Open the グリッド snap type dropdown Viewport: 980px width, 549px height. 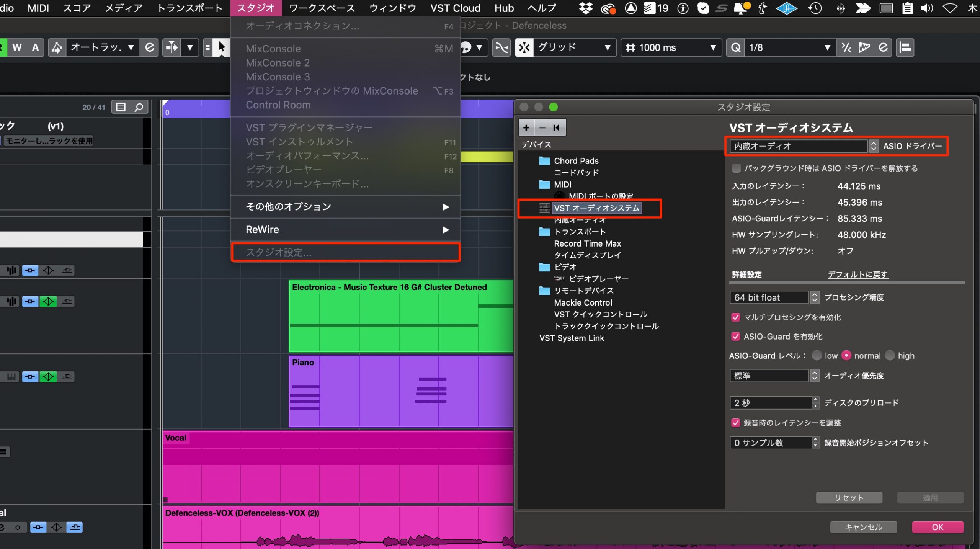point(574,47)
